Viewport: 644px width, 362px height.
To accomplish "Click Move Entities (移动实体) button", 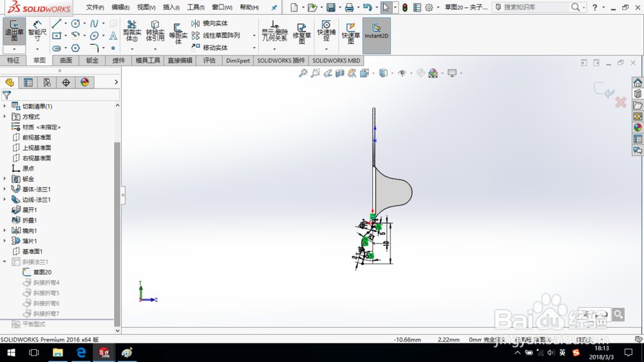I will click(209, 48).
